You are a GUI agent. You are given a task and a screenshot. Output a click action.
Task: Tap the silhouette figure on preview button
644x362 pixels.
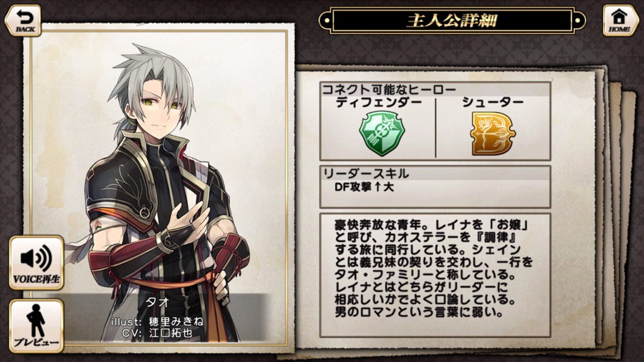[x=36, y=320]
